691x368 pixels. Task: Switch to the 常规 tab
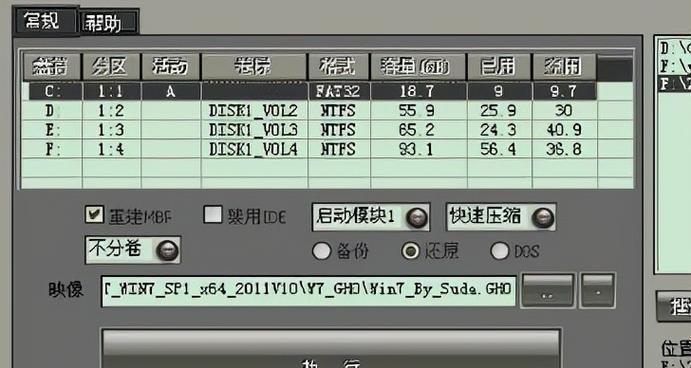[46, 21]
